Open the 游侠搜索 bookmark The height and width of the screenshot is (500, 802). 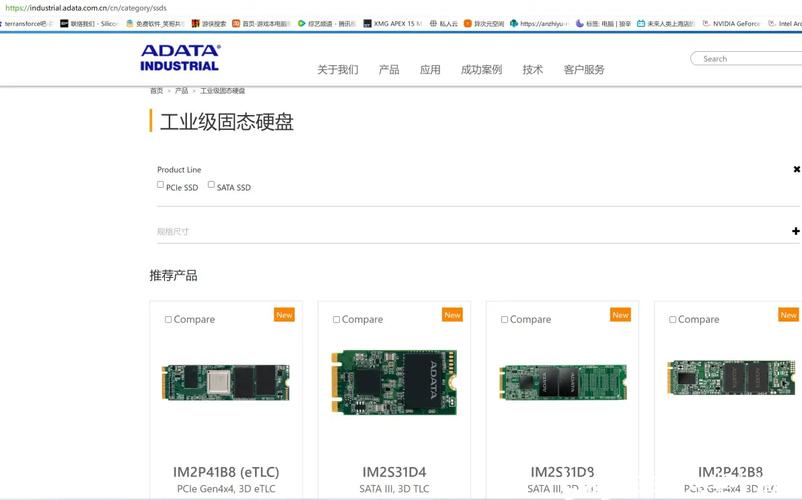click(x=209, y=24)
